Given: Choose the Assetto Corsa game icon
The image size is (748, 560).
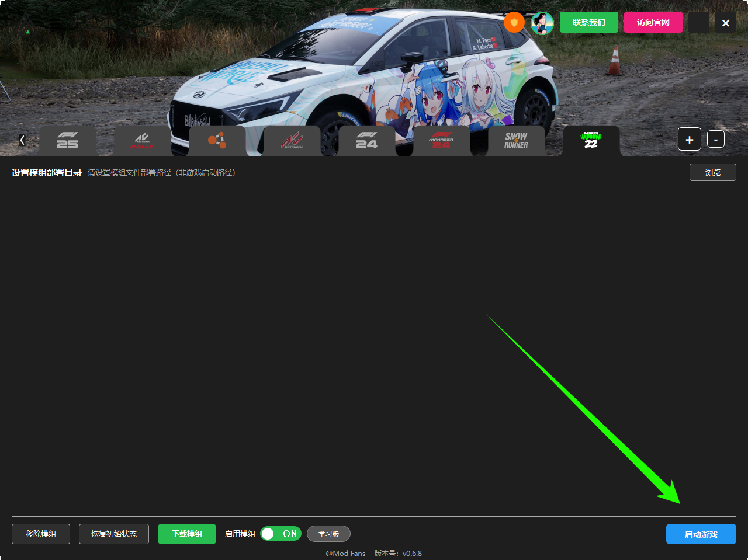Looking at the screenshot, I should (x=292, y=141).
